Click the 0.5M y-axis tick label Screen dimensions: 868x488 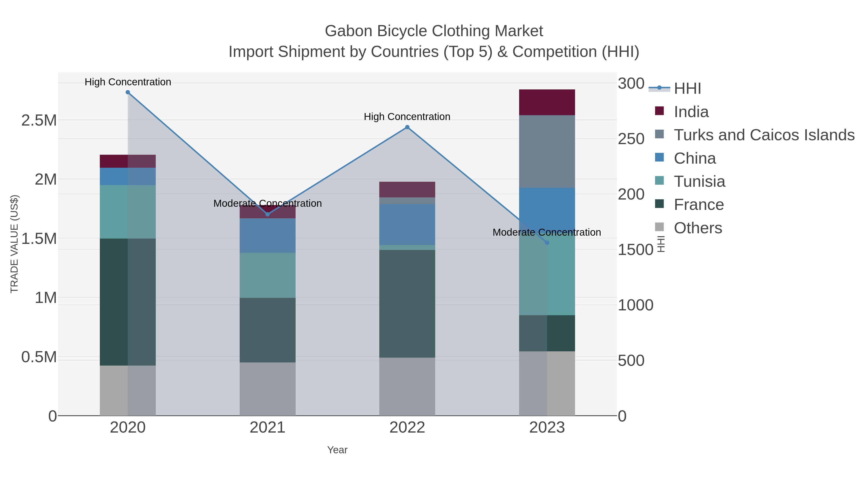(x=39, y=357)
